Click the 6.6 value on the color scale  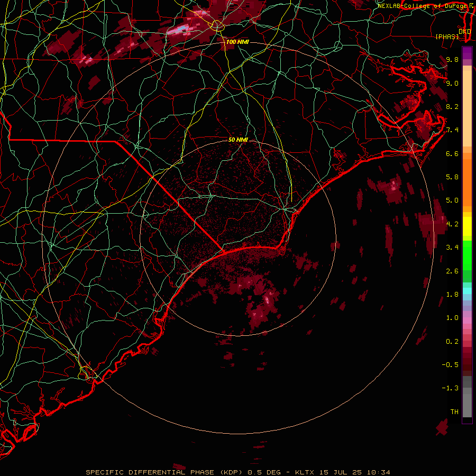[452, 153]
